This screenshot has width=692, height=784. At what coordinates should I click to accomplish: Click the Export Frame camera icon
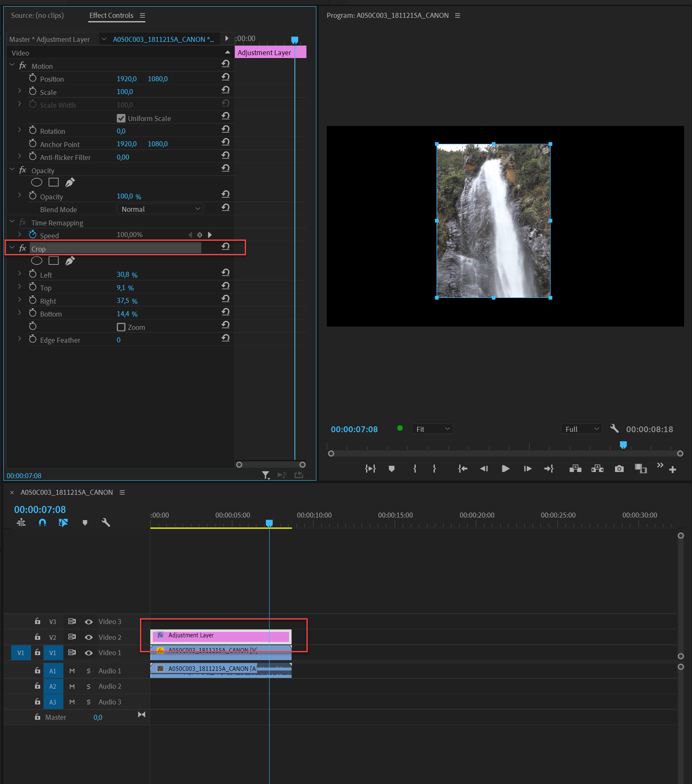619,469
